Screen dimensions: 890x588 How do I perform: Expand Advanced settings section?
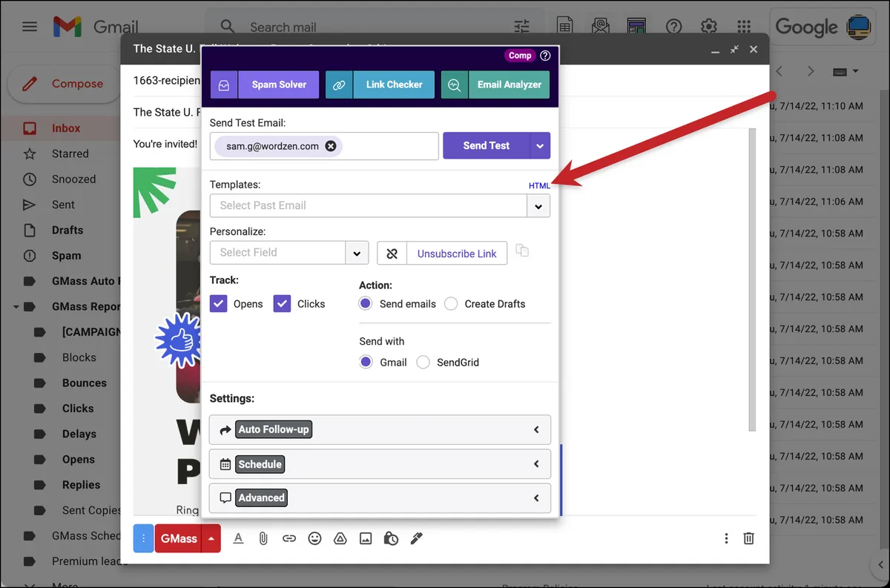pyautogui.click(x=380, y=498)
